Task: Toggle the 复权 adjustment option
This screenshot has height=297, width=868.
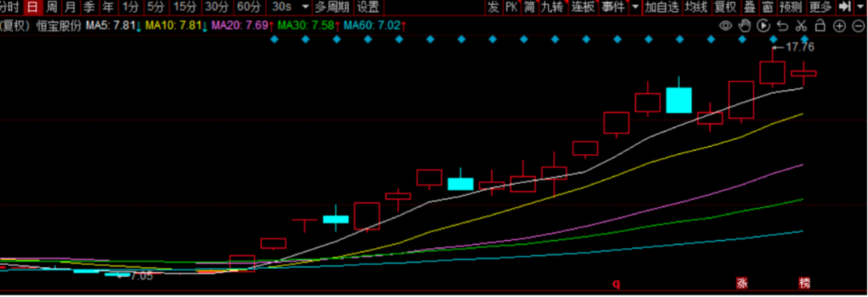Action: point(725,7)
